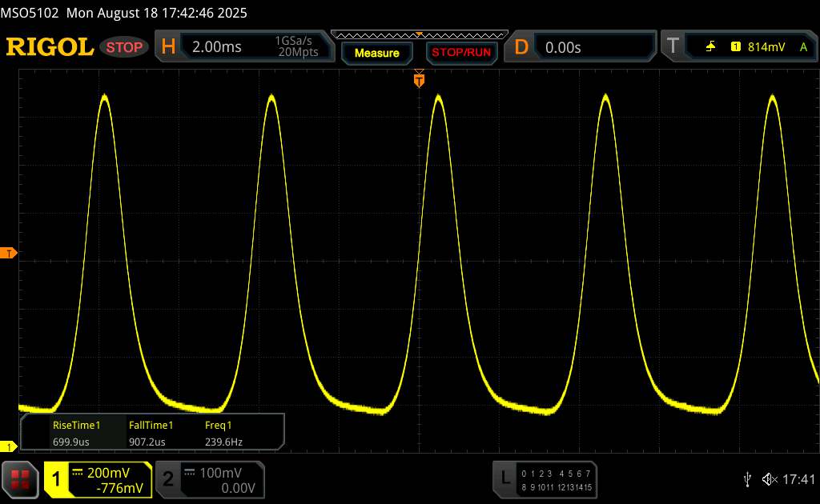
Task: Open the 1GSa/s 20Mpts acquisition setting
Action: click(x=296, y=47)
